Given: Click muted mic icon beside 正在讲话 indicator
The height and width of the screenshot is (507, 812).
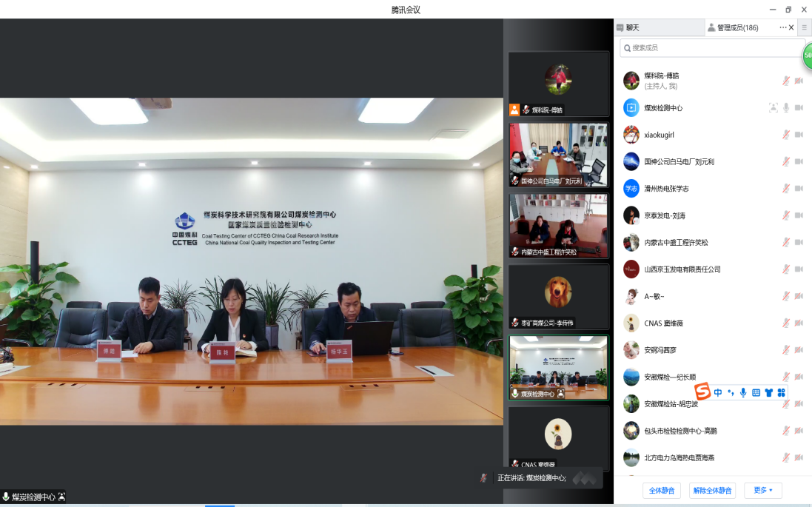Looking at the screenshot, I should (483, 477).
